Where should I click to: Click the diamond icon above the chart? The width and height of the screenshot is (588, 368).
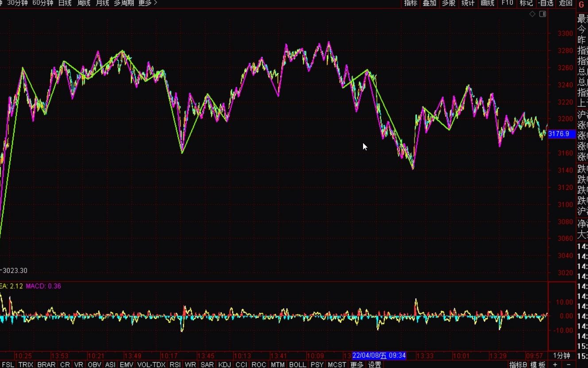point(533,14)
